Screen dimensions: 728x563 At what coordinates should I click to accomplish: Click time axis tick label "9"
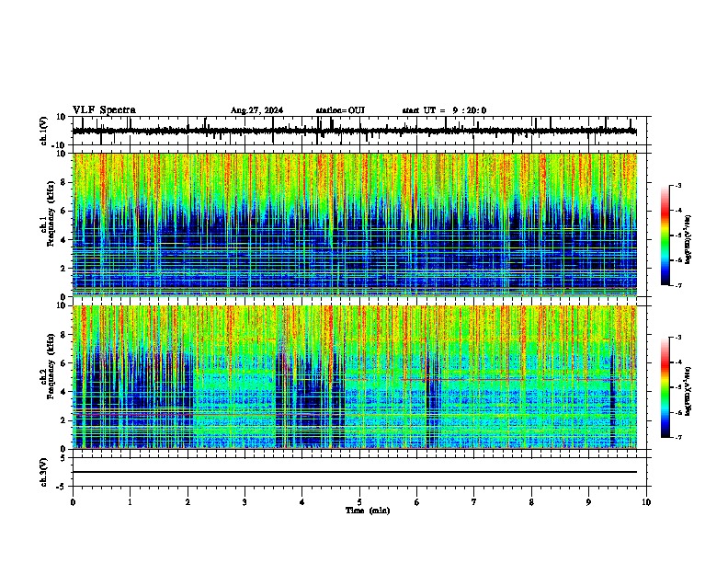(x=588, y=502)
